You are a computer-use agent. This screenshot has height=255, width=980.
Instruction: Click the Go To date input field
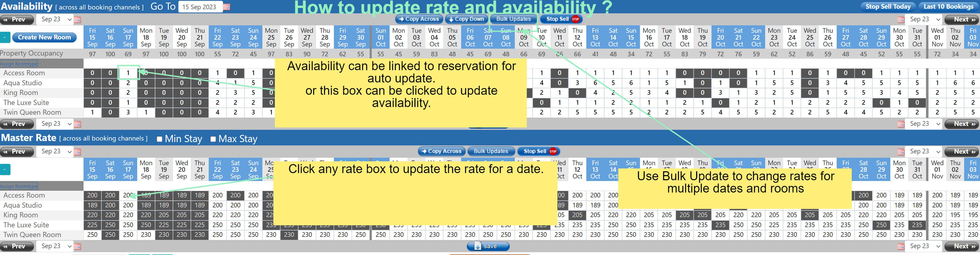[200, 7]
